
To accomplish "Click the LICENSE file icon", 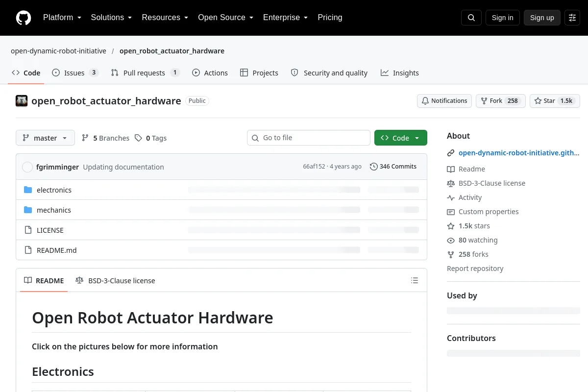I will pyautogui.click(x=28, y=230).
